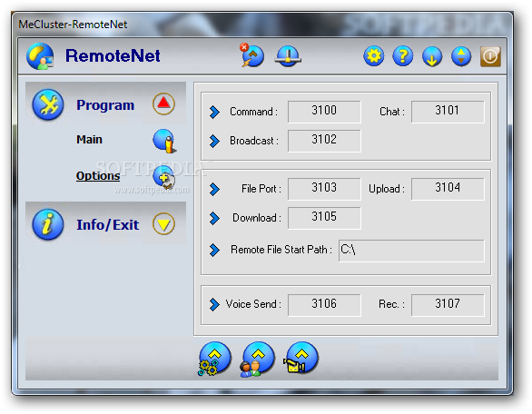The image size is (532, 414).
Task: Click the down arrow globe icon
Action: click(x=432, y=56)
